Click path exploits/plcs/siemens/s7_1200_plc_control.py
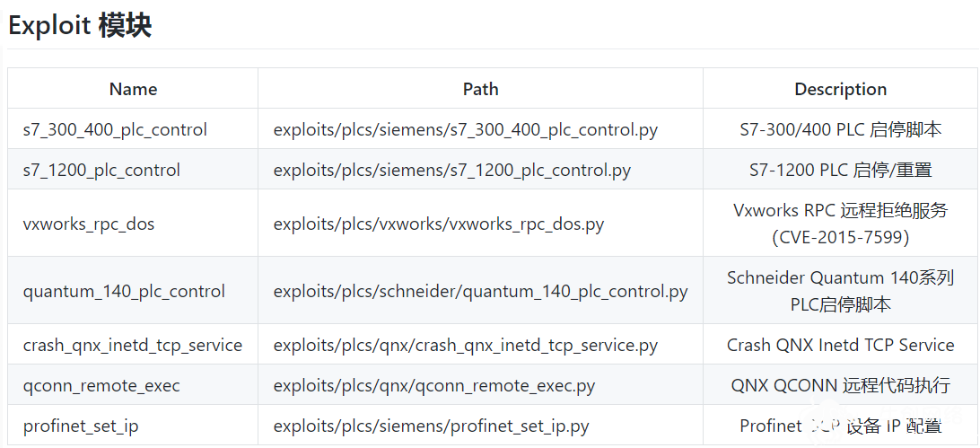The width and height of the screenshot is (980, 448). point(452,170)
